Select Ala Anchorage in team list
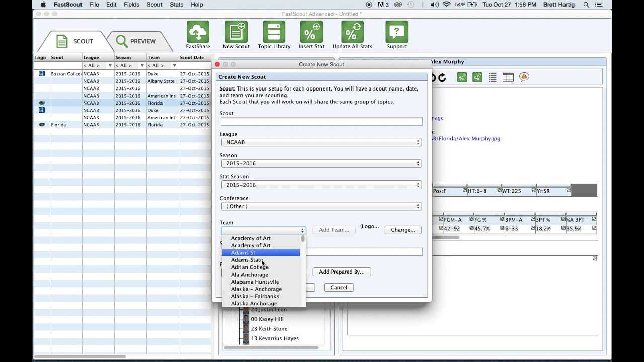 (261, 275)
